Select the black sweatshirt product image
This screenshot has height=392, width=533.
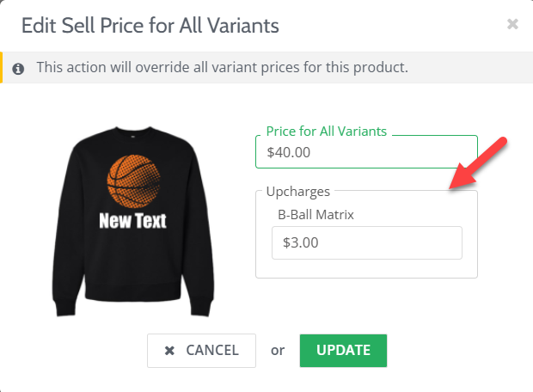tap(133, 224)
